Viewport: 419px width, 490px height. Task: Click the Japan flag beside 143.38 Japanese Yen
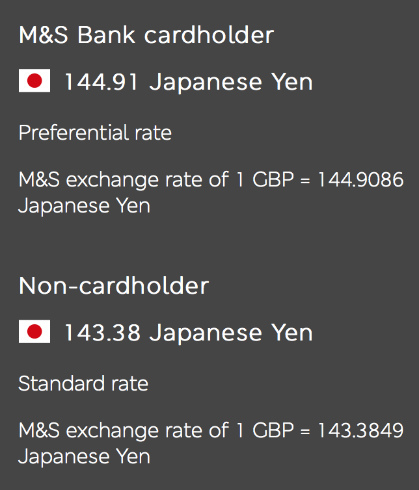(34, 332)
